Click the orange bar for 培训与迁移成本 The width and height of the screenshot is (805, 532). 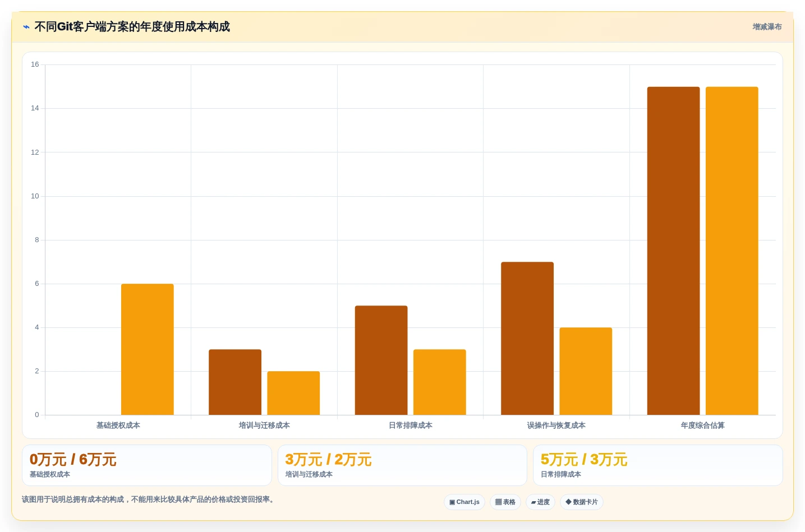293,393
